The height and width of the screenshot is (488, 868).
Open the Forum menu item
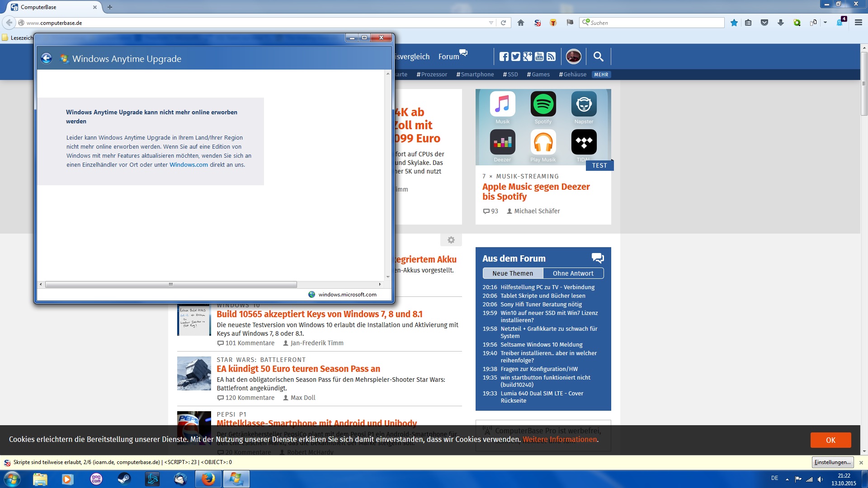tap(448, 56)
